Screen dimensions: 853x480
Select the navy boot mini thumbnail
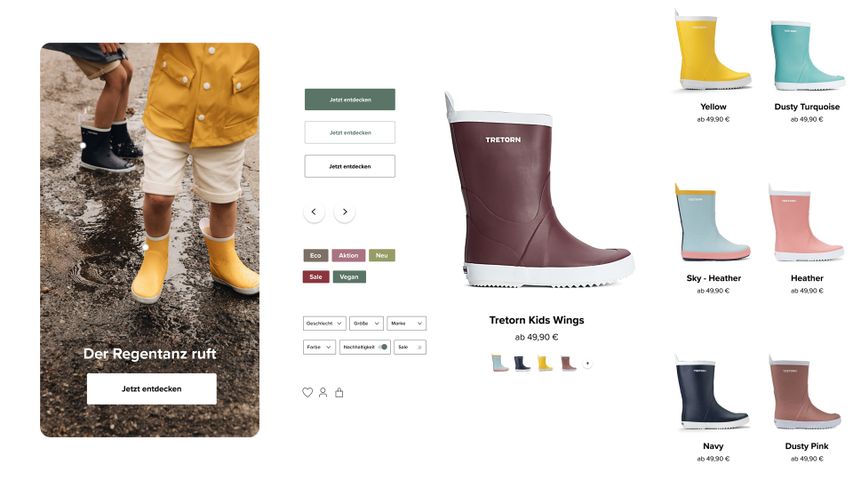click(522, 363)
